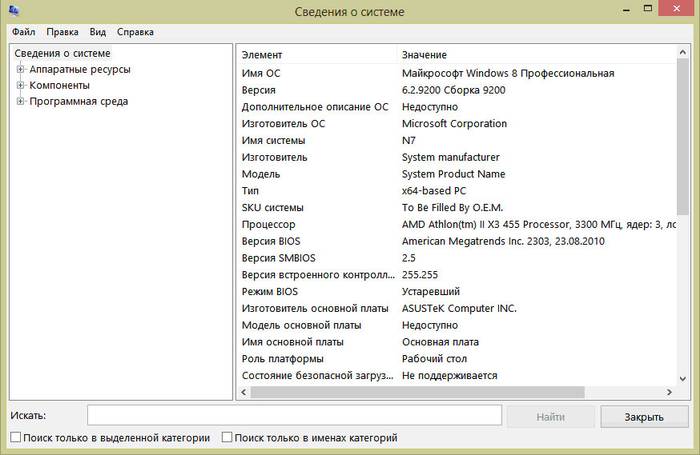This screenshot has width=700, height=455.
Task: Click the 255.255 value cell
Action: [x=420, y=275]
